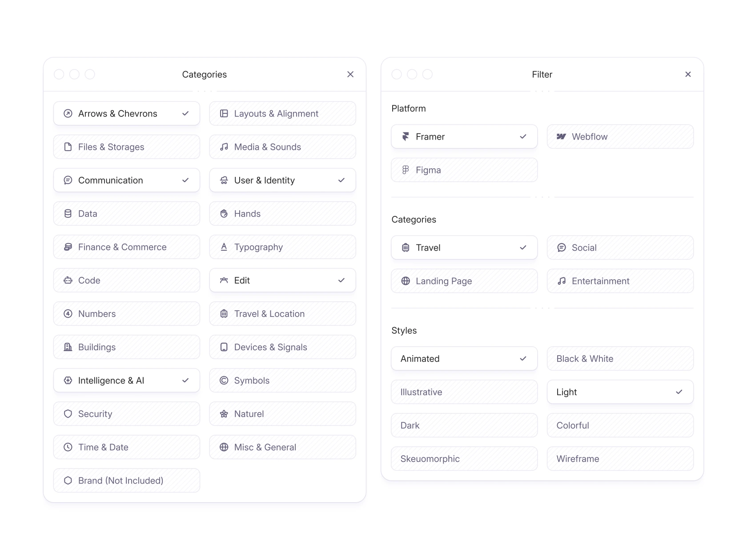Click the Entertainment label
Viewport: 747px width, 560px height.
coord(600,281)
